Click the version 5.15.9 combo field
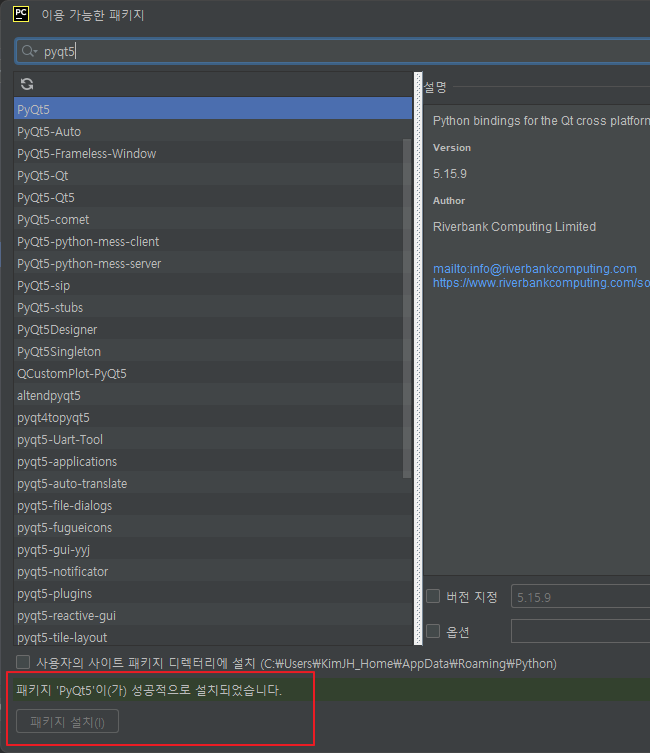The width and height of the screenshot is (650, 753). [x=581, y=597]
